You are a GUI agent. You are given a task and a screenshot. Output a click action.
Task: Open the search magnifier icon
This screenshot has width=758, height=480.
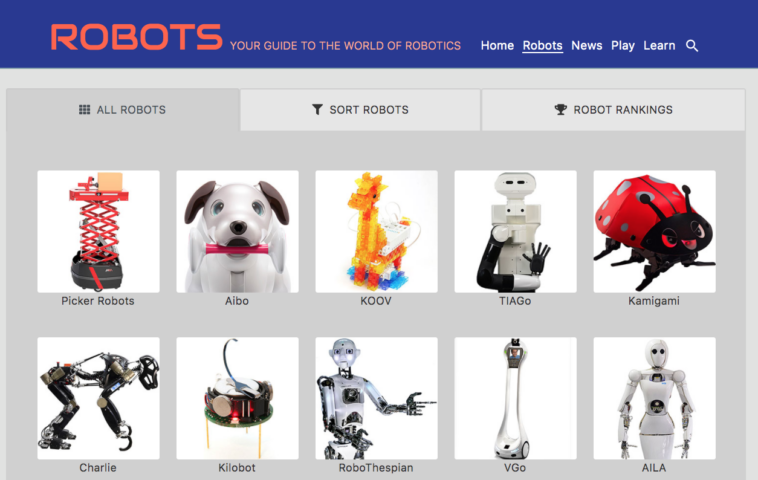(x=692, y=46)
